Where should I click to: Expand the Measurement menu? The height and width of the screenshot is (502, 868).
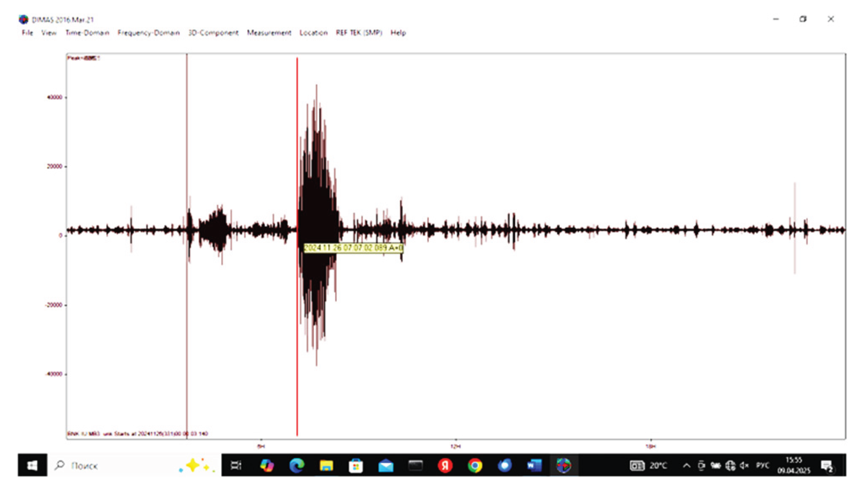[x=269, y=33]
